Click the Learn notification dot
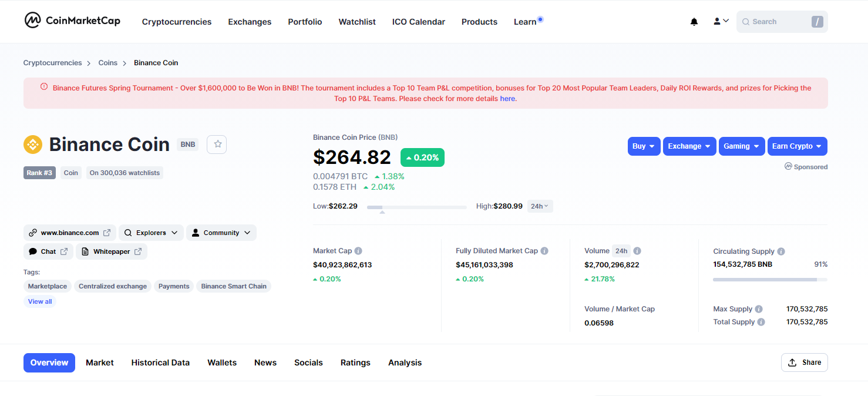The width and height of the screenshot is (868, 396). (x=540, y=19)
